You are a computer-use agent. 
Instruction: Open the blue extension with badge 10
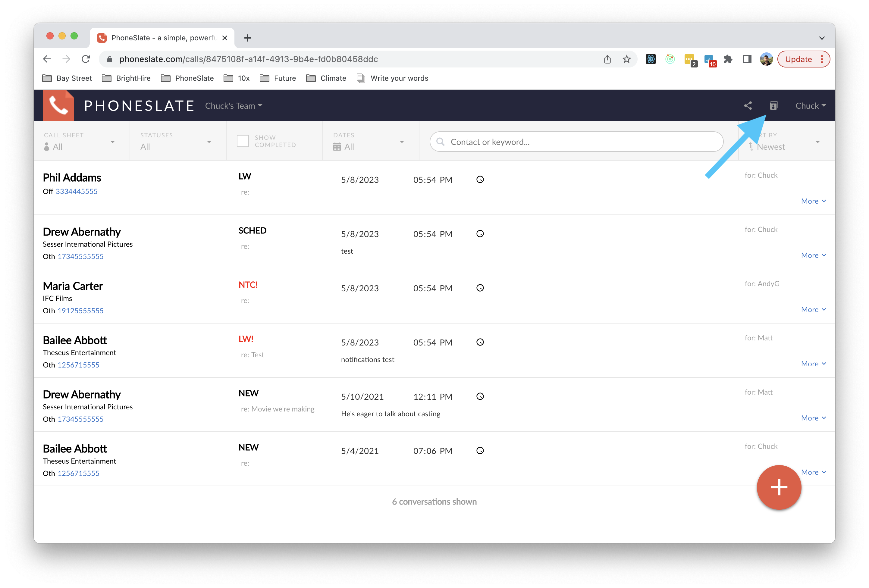pos(710,60)
